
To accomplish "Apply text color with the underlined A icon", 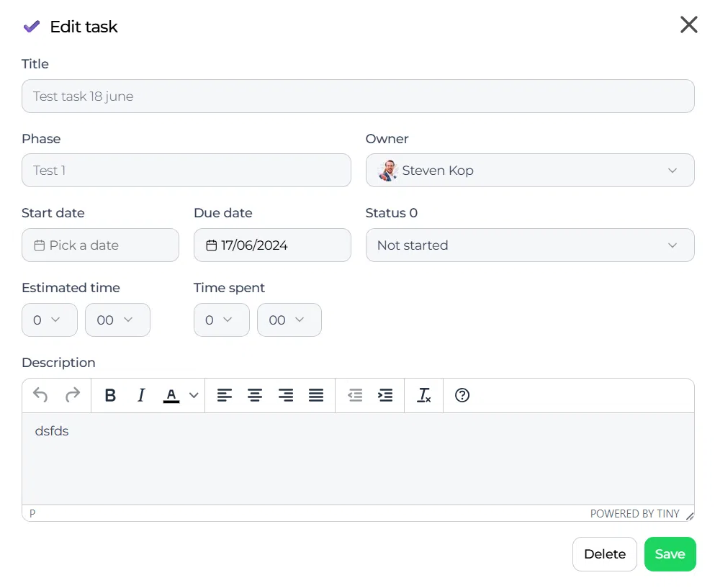I will (x=171, y=395).
